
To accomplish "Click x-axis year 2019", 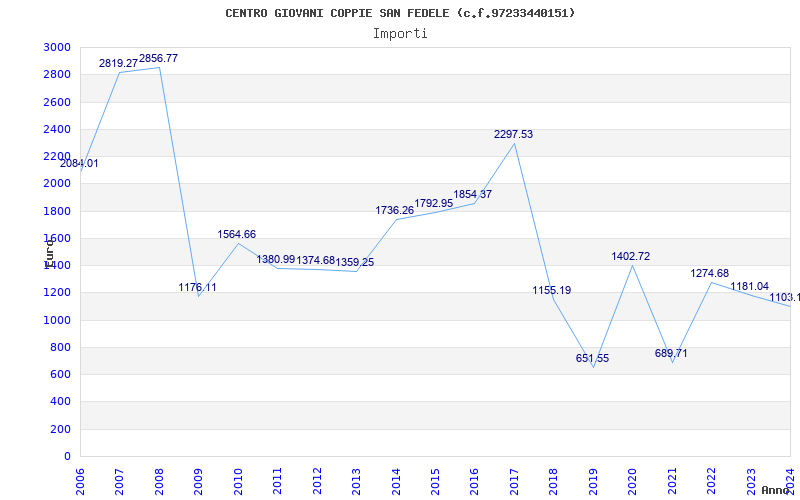I will tap(593, 482).
